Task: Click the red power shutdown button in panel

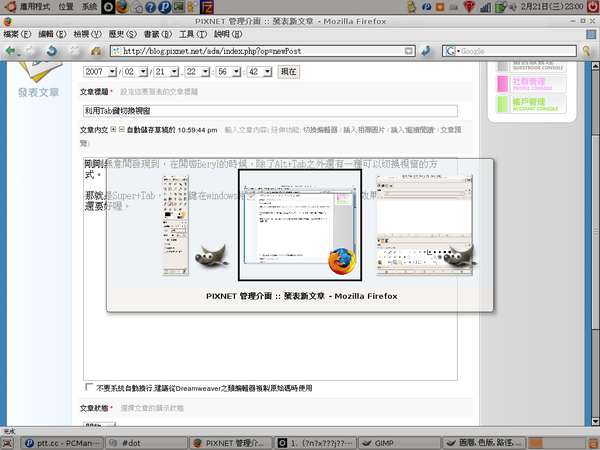Action: pyautogui.click(x=593, y=7)
